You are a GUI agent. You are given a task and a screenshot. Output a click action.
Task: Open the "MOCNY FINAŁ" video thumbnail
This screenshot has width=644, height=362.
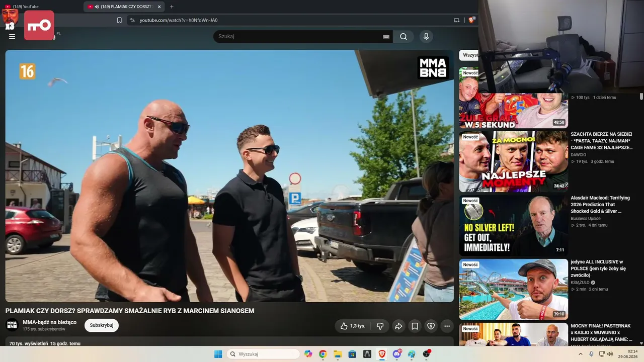coord(513,334)
